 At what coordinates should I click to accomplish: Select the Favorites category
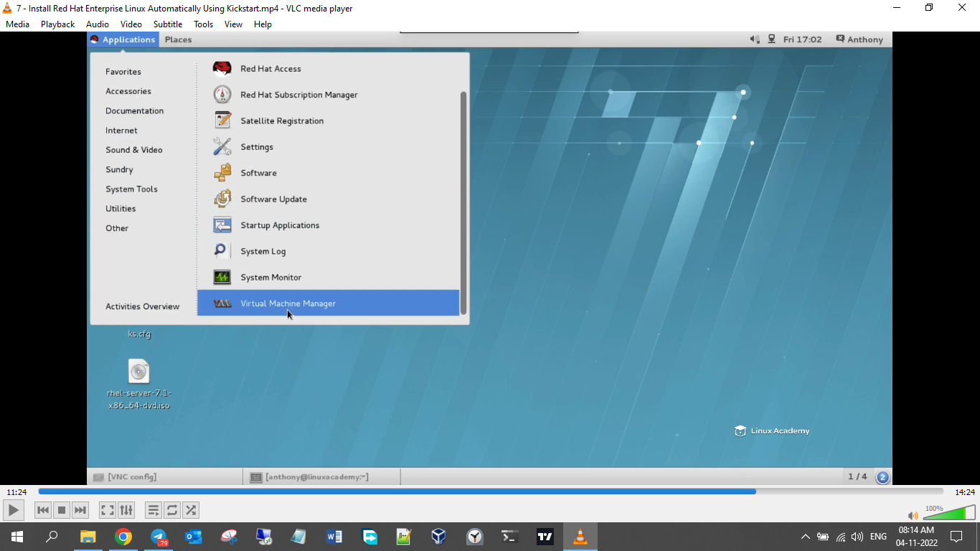123,72
